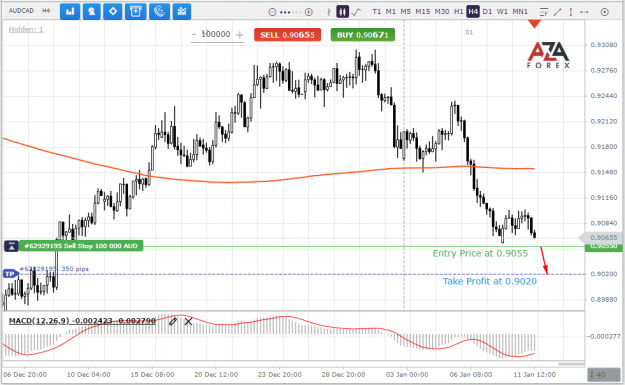
Task: Open the blue user profile icon button
Action: (91, 11)
